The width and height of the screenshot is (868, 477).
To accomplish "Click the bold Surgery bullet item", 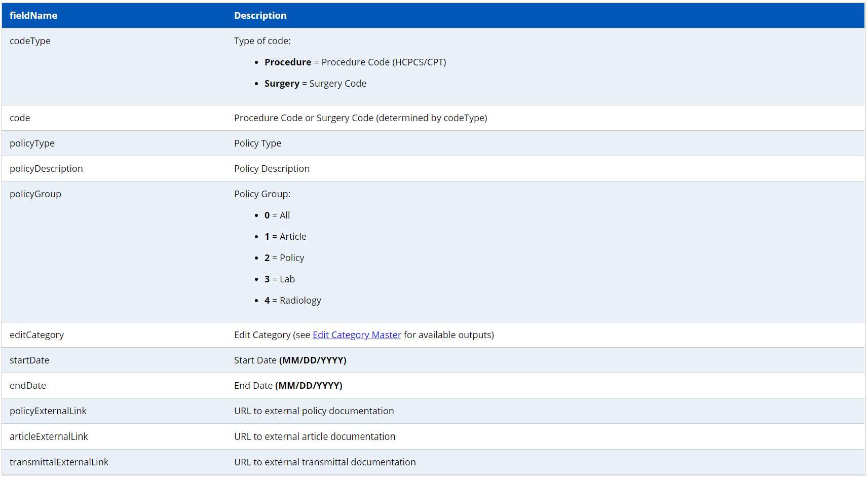I will click(x=282, y=84).
